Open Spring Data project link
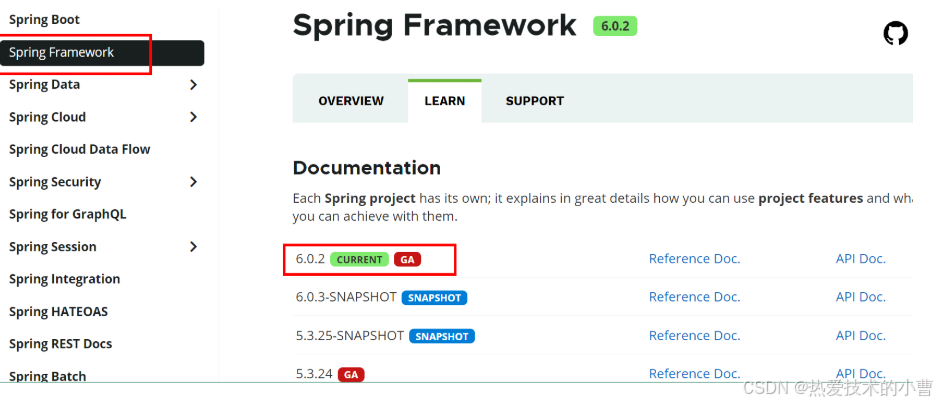This screenshot has width=937, height=403. [44, 85]
